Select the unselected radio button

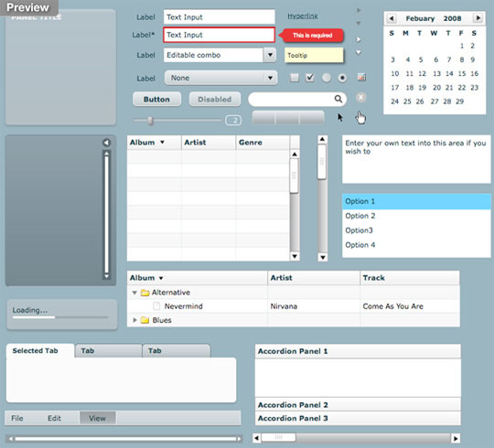327,78
